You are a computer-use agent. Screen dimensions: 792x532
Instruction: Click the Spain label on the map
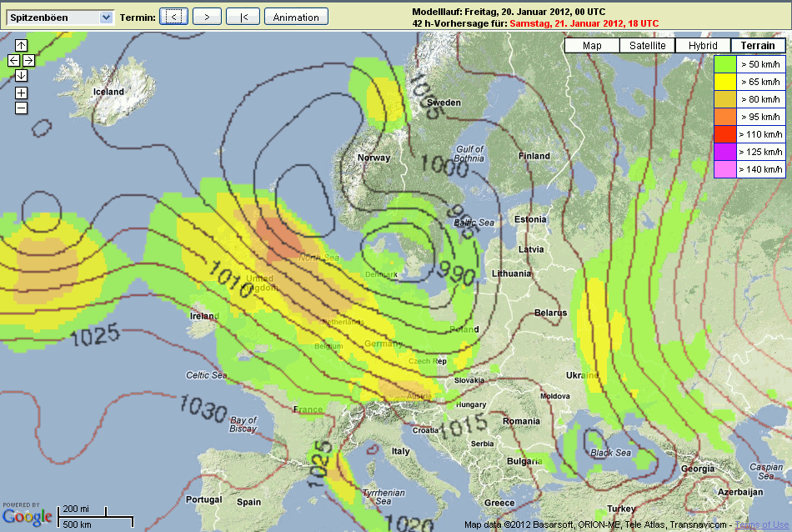249,502
